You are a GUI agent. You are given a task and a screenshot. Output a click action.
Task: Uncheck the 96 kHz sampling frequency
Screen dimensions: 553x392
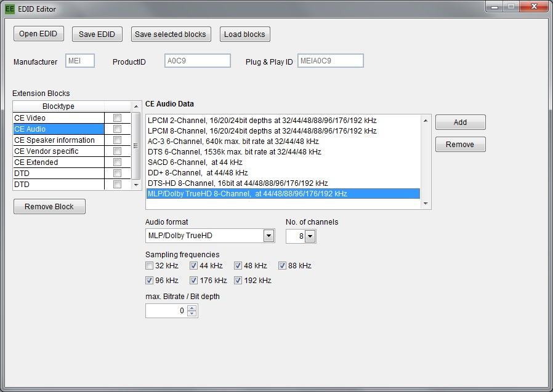click(150, 280)
